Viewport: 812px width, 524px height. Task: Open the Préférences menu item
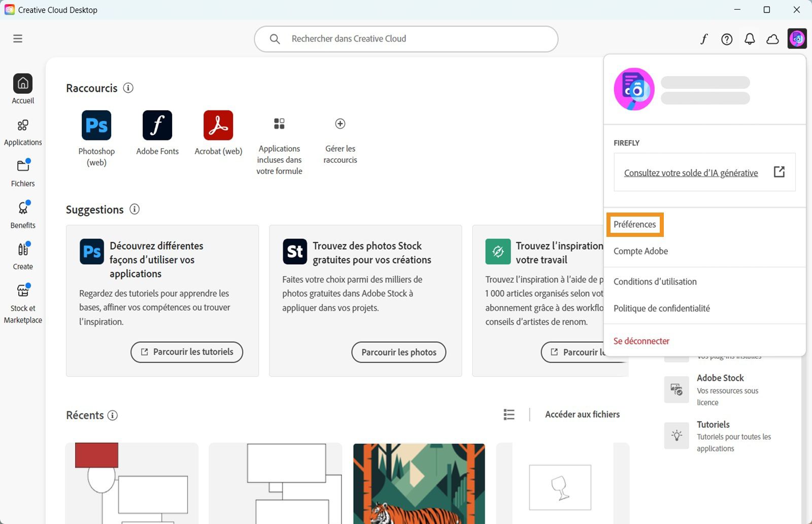[635, 224]
